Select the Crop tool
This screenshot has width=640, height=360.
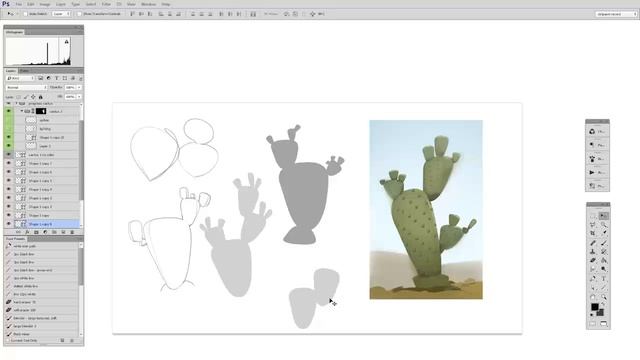coord(593,233)
